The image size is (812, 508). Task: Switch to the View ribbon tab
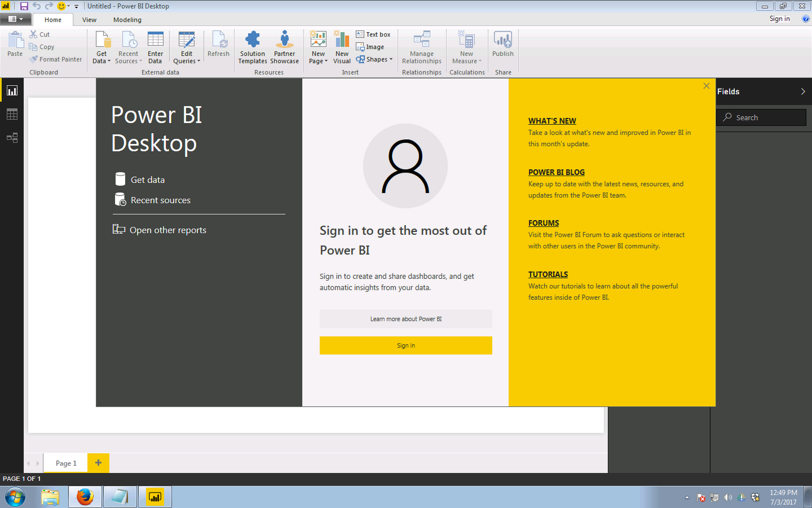point(89,20)
